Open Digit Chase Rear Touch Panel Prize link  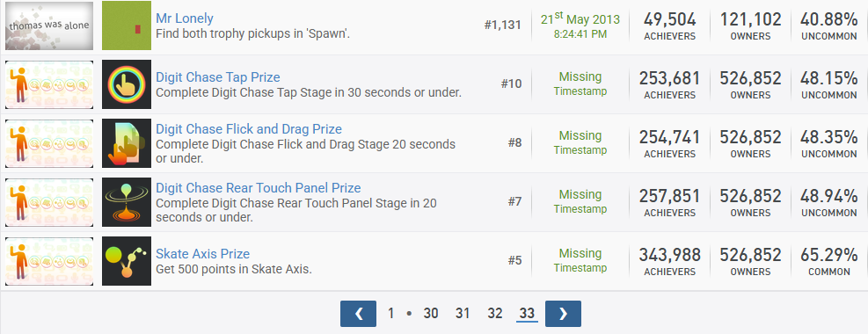[x=258, y=188]
